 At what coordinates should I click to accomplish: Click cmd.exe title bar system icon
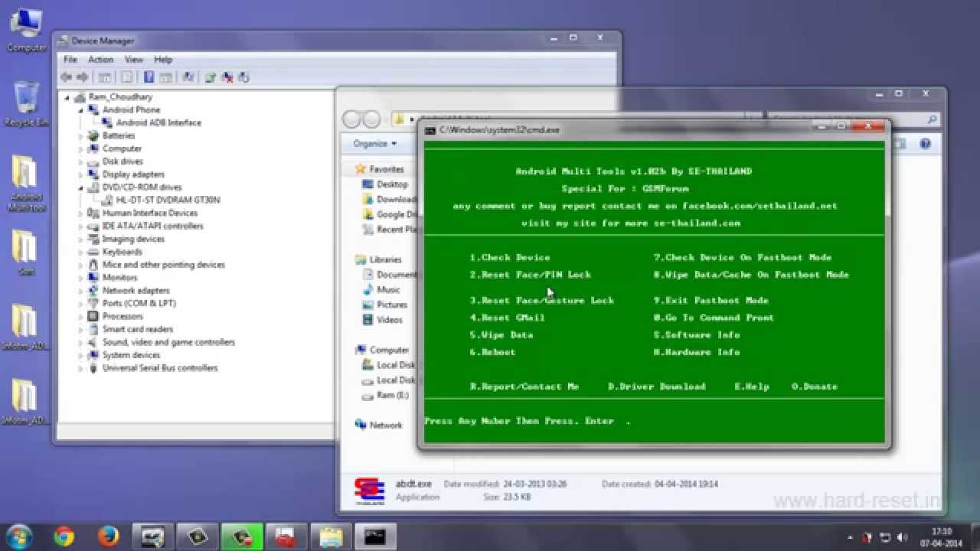[x=431, y=130]
